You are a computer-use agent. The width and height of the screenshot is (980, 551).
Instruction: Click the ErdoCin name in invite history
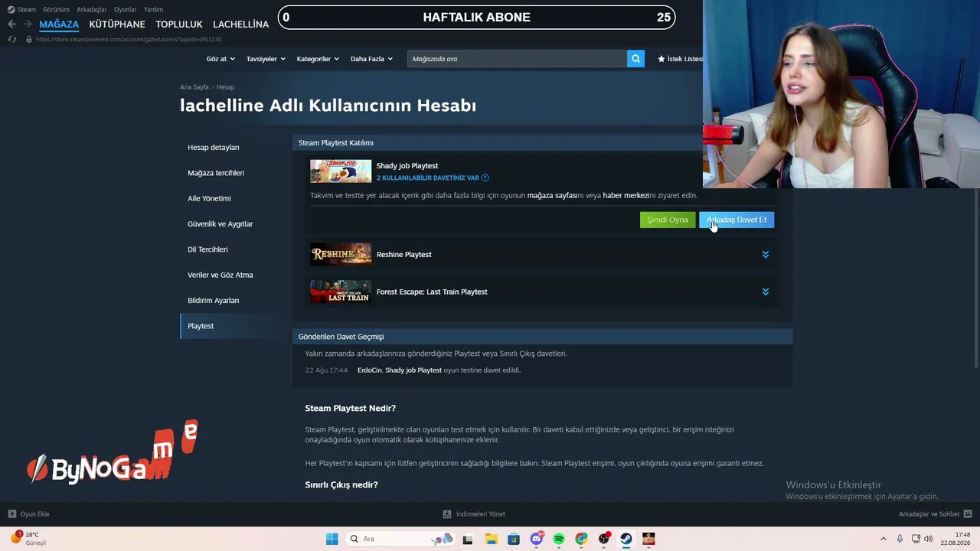369,370
